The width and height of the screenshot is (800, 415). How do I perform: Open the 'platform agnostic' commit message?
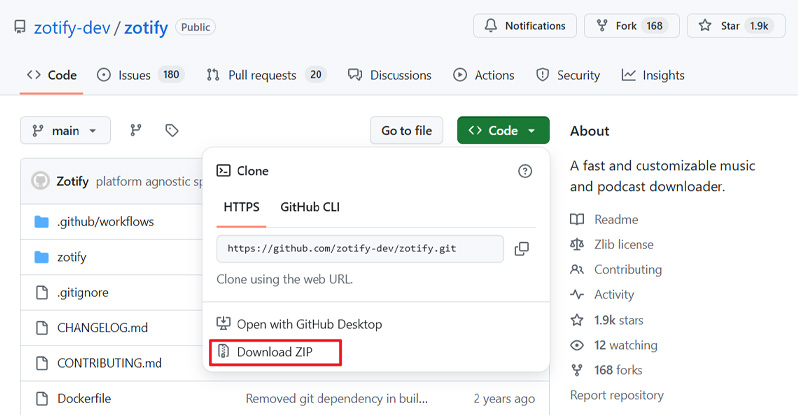click(x=149, y=182)
